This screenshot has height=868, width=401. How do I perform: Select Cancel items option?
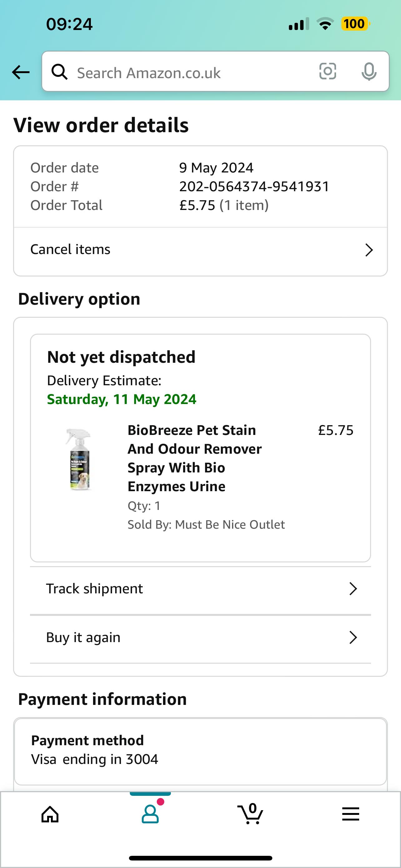pyautogui.click(x=200, y=250)
